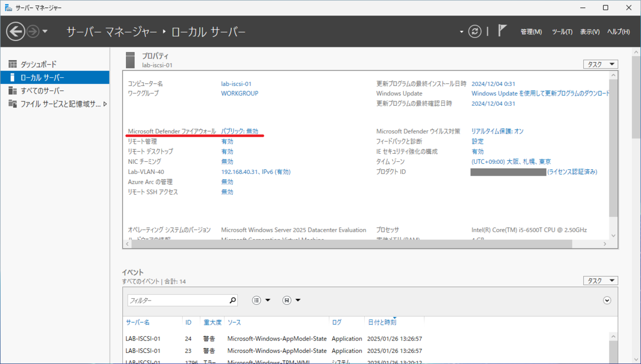Click the properties scroll left arrow
This screenshot has width=641, height=364.
click(x=127, y=244)
